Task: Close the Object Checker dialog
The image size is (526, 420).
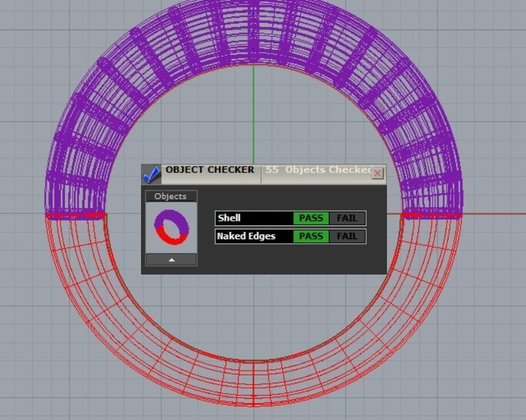Action: tap(377, 173)
